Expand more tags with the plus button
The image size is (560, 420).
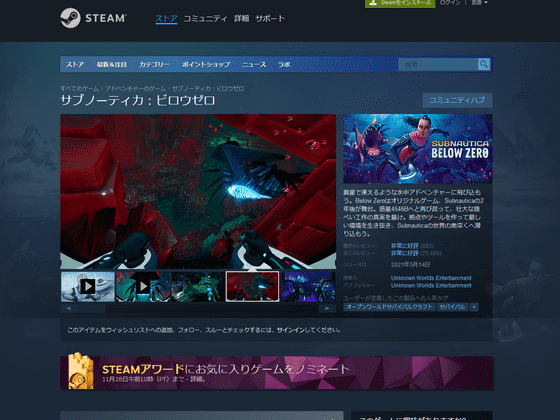(474, 307)
